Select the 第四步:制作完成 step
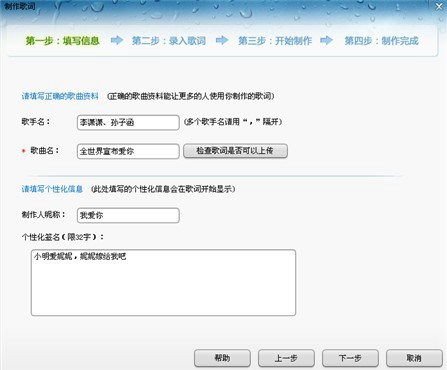Image resolution: width=447 pixels, height=370 pixels. point(381,41)
